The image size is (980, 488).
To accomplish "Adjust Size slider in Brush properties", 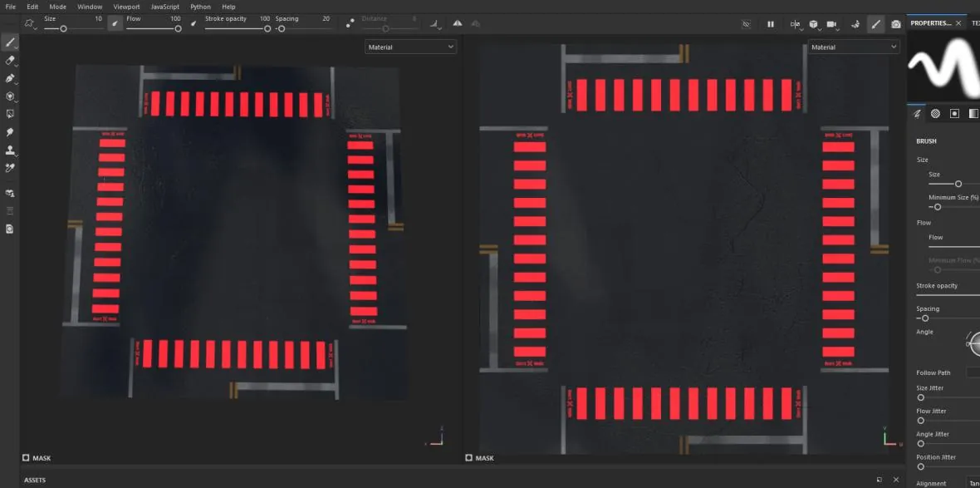I will [953, 184].
